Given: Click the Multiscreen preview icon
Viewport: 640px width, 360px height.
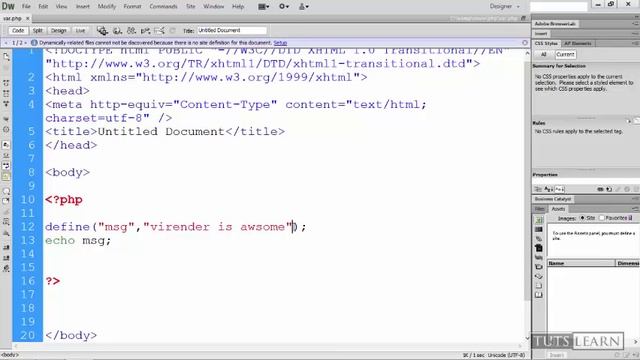Looking at the screenshot, I should click(102, 31).
